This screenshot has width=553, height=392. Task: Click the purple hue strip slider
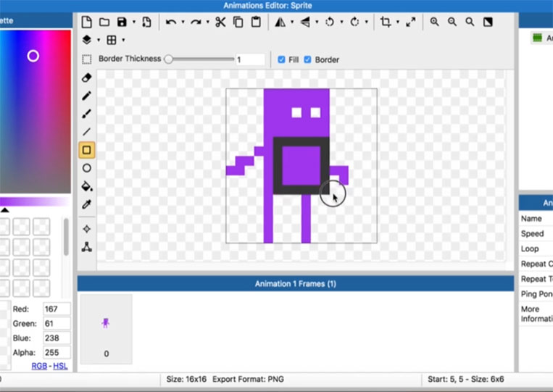coord(34,201)
